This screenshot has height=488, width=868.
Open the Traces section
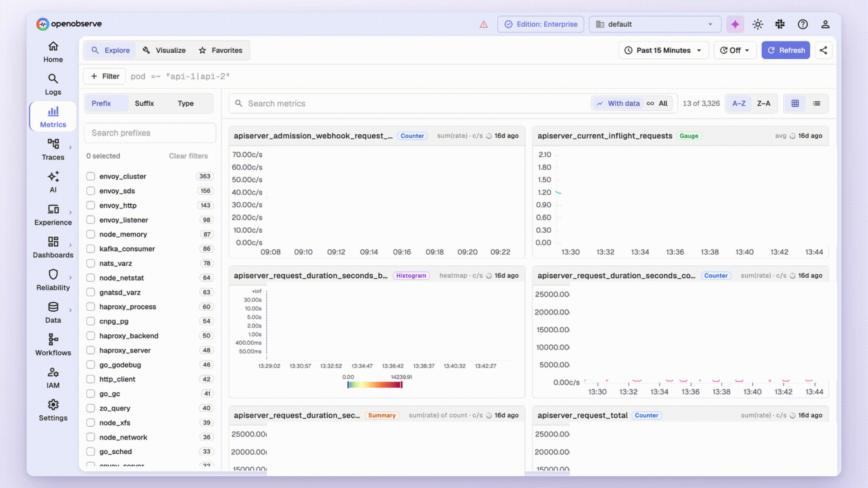coord(53,150)
